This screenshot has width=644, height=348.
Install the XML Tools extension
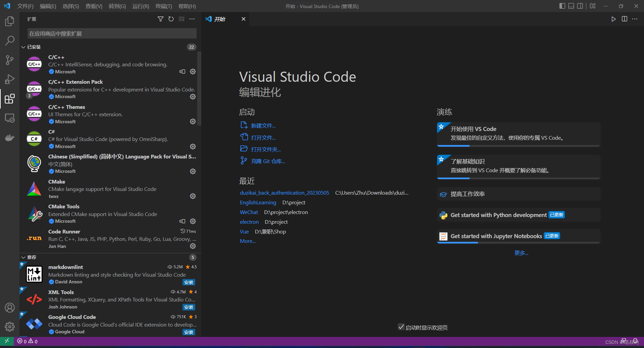click(189, 307)
